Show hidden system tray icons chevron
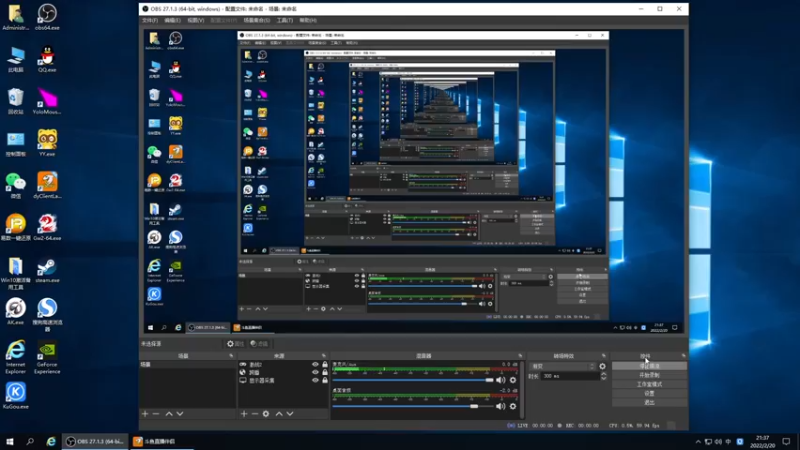Viewport: 800px width, 450px height. (698, 441)
